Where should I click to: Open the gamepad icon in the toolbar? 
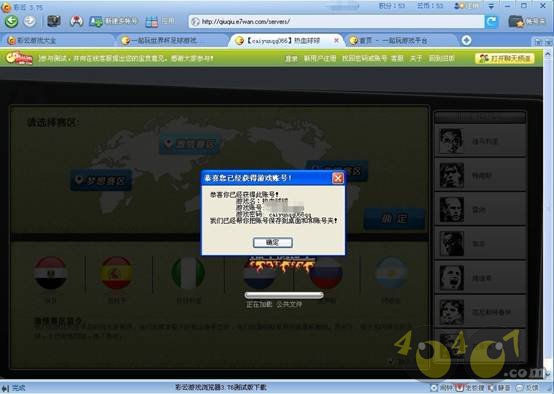pyautogui.click(x=76, y=21)
